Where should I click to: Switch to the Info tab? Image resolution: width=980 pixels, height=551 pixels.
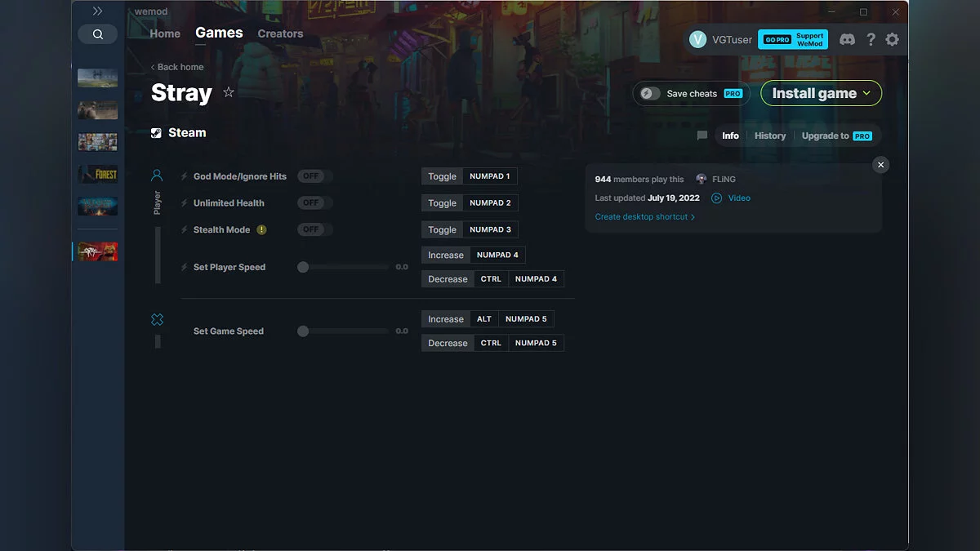[730, 136]
